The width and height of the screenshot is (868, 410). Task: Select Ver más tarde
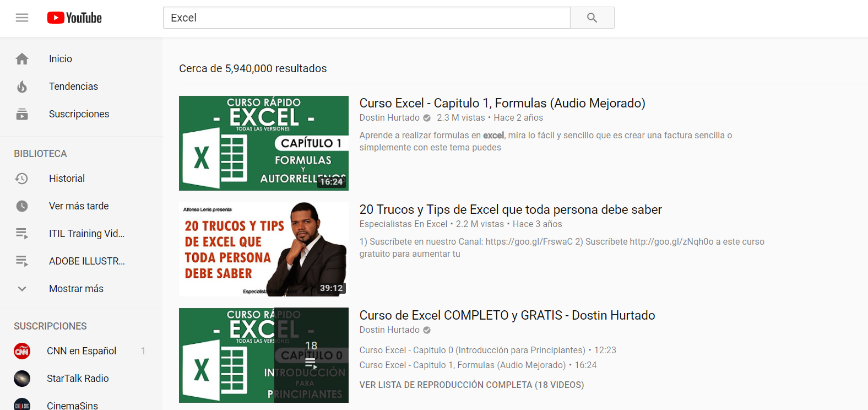79,206
